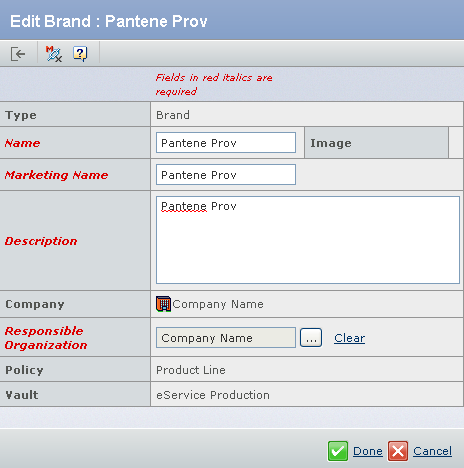464x468 pixels.
Task: Focus the Marketing Name text field
Action: (x=226, y=174)
